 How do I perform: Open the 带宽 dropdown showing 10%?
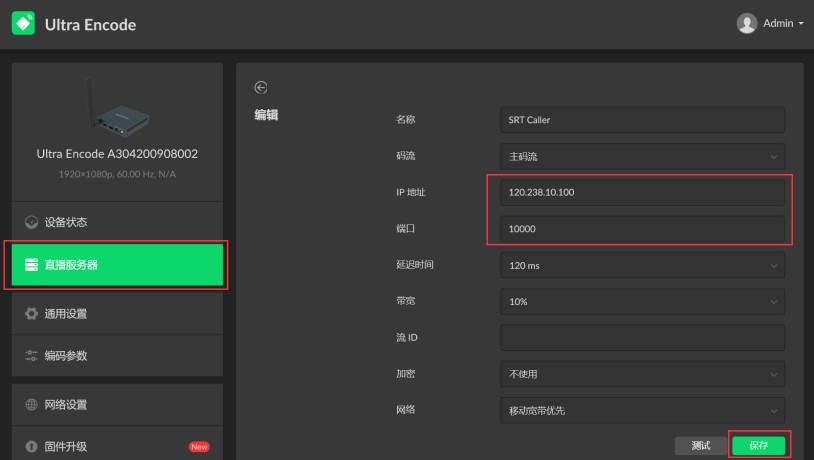pyautogui.click(x=641, y=302)
